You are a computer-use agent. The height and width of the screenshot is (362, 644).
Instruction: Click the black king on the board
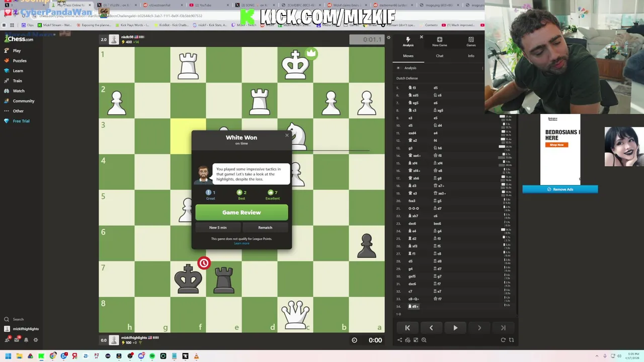[188, 279]
